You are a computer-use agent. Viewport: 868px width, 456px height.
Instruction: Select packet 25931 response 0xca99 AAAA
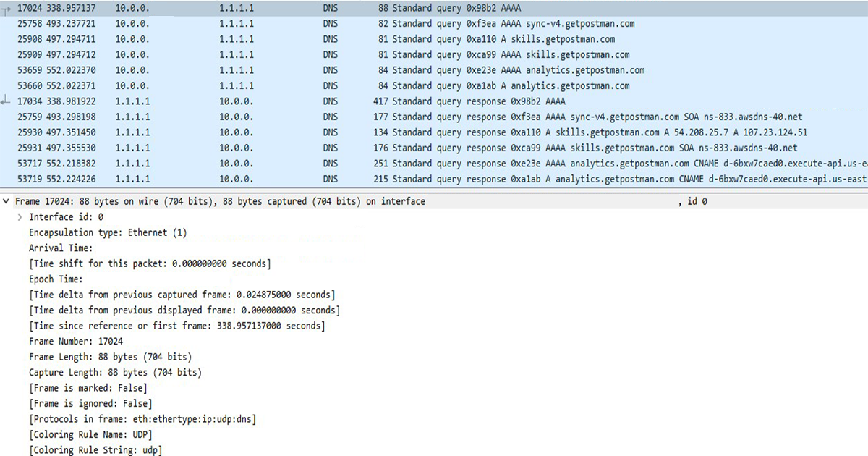[434, 148]
